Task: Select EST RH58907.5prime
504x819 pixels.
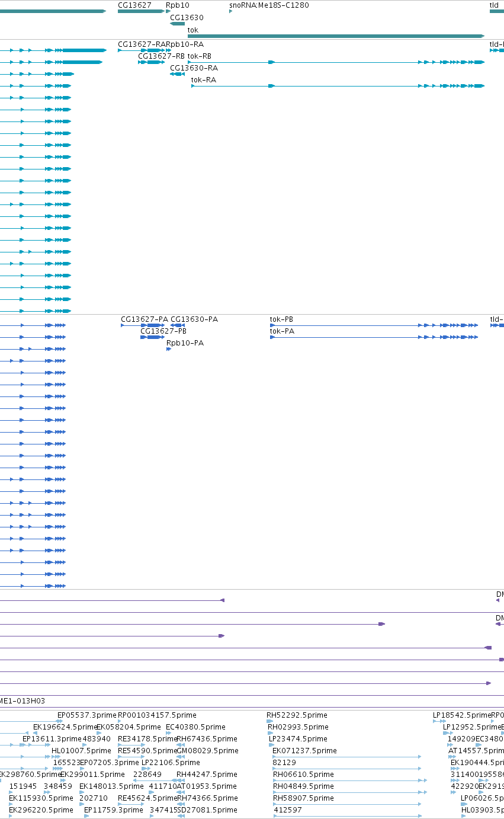Action: [303, 798]
